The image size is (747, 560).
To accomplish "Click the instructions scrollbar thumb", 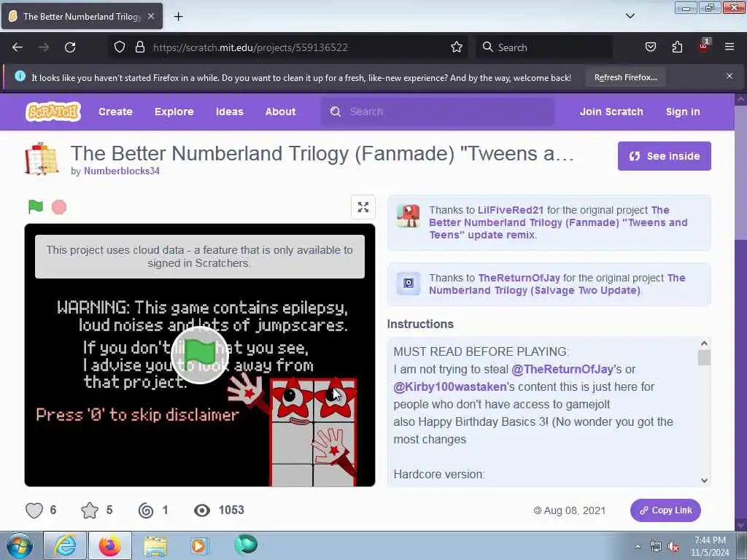I will pyautogui.click(x=704, y=357).
